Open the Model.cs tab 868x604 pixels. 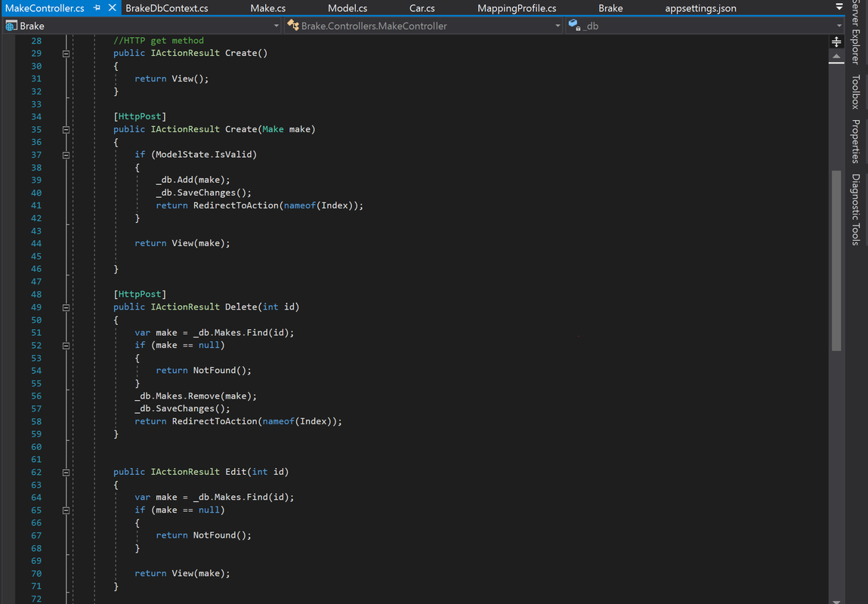(x=347, y=8)
